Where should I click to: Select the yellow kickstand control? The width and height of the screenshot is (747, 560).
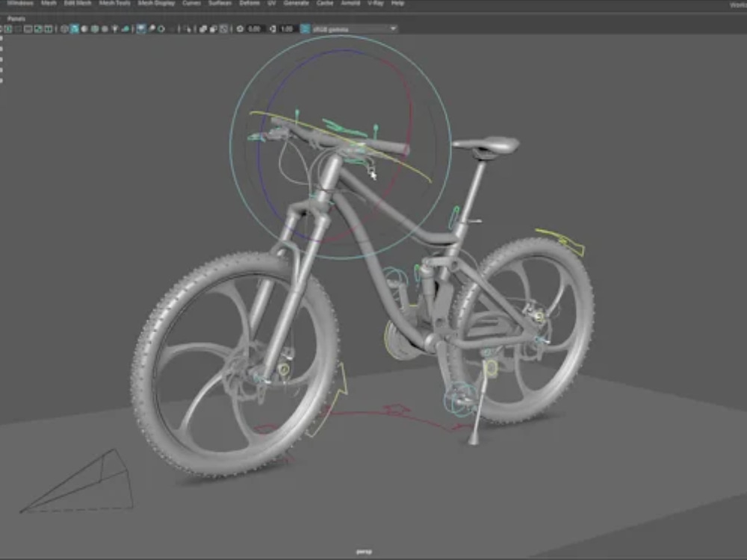point(490,367)
